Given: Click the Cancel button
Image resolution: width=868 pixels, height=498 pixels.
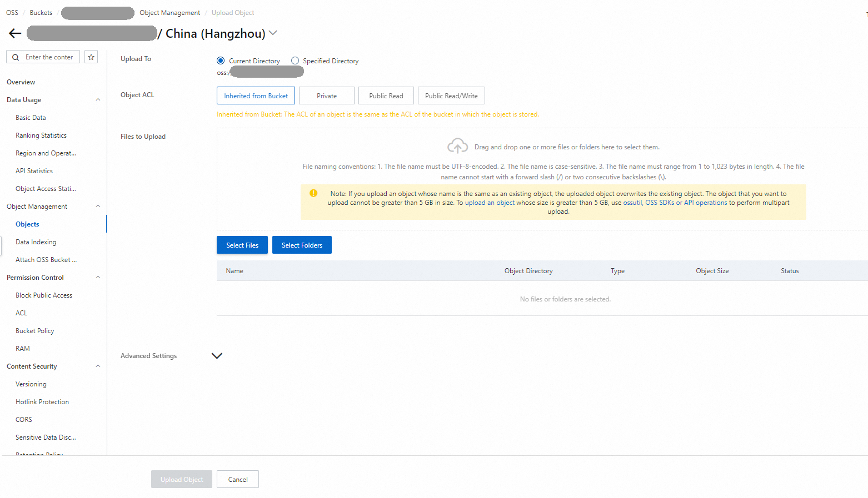Looking at the screenshot, I should point(238,479).
